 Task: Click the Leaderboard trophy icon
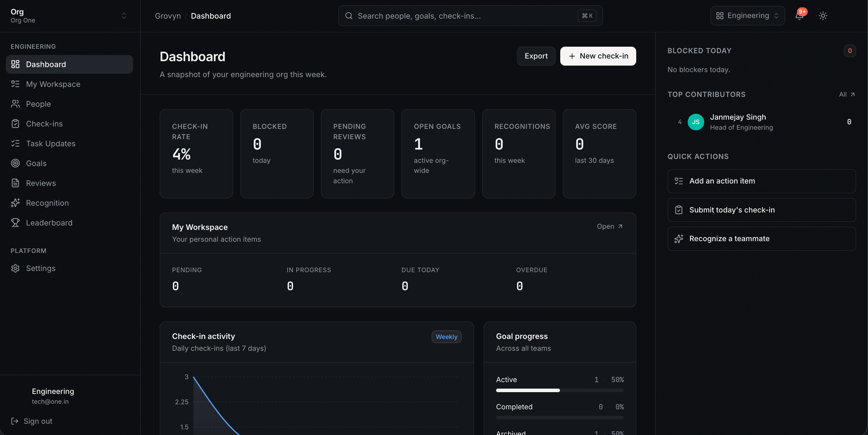[x=15, y=223]
